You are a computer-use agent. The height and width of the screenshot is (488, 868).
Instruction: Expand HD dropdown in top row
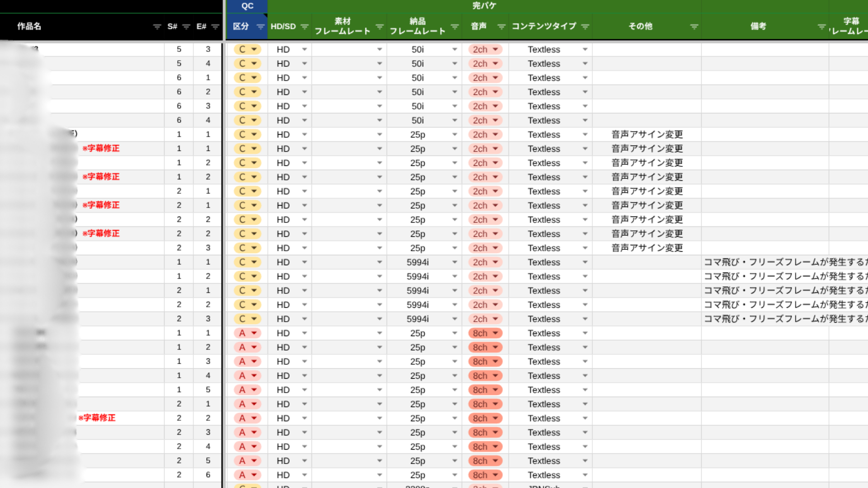click(x=304, y=49)
